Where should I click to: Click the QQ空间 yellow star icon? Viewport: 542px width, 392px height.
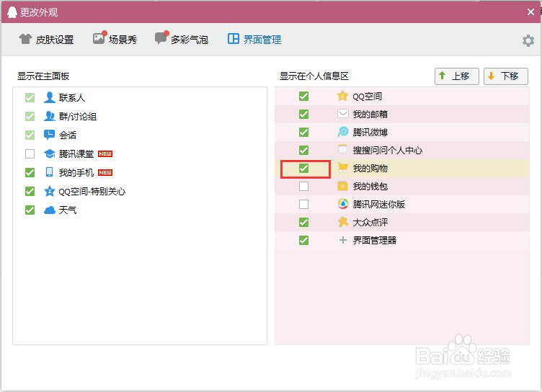(x=342, y=96)
